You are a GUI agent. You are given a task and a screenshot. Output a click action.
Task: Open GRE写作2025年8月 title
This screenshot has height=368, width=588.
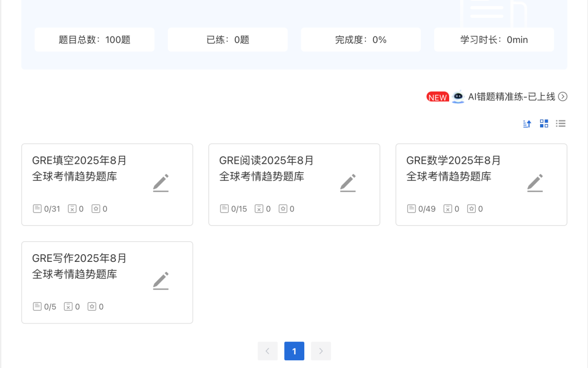point(79,259)
